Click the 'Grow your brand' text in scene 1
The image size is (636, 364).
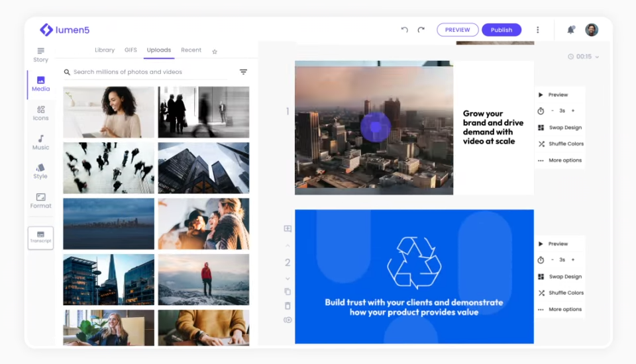(x=493, y=127)
